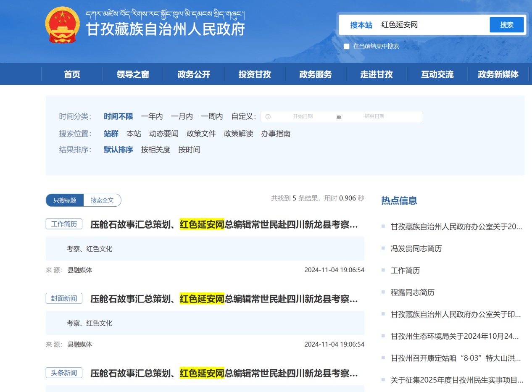
Task: Open the 领导之窗 navigation item
Action: pyautogui.click(x=133, y=74)
